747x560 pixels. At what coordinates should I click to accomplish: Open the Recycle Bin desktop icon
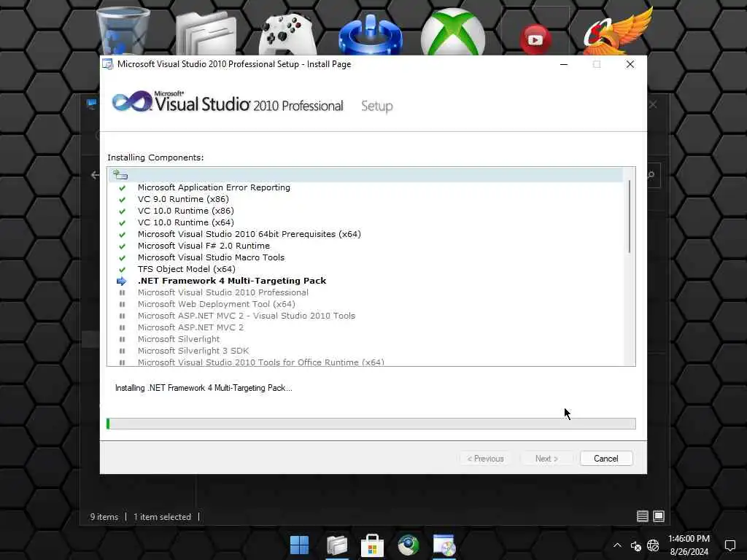[x=123, y=31]
